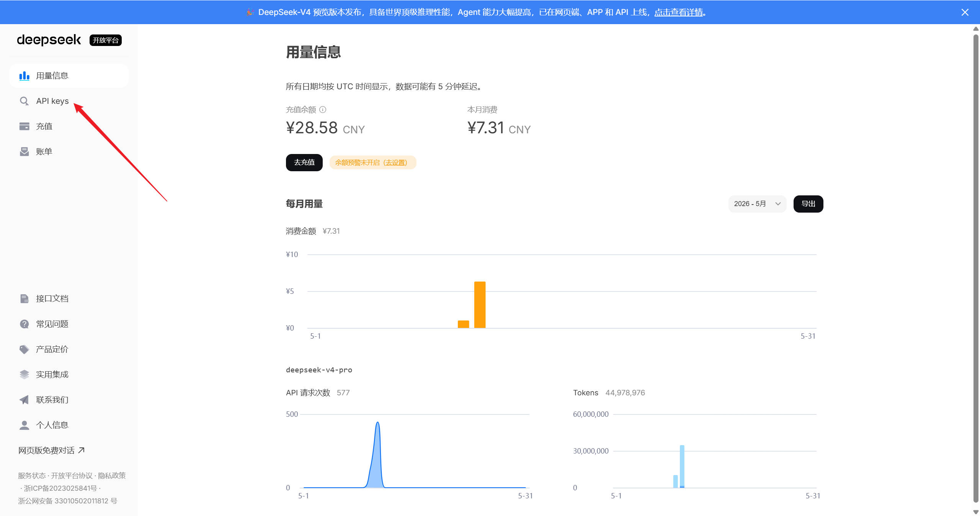Click the price tag icon beside 产品定价

pyautogui.click(x=24, y=349)
